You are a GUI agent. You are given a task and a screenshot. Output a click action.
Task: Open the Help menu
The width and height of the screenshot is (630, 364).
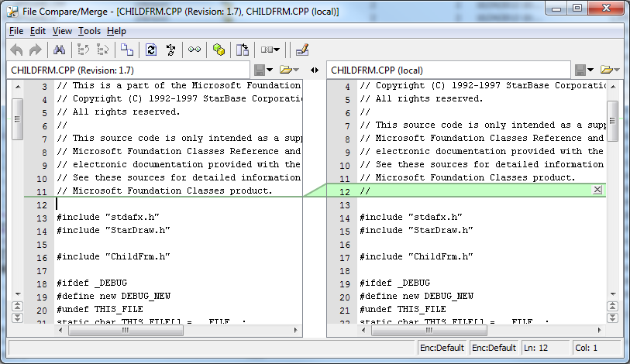point(116,31)
